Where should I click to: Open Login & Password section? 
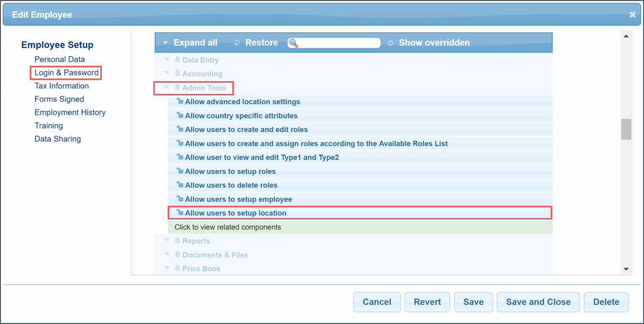[66, 73]
